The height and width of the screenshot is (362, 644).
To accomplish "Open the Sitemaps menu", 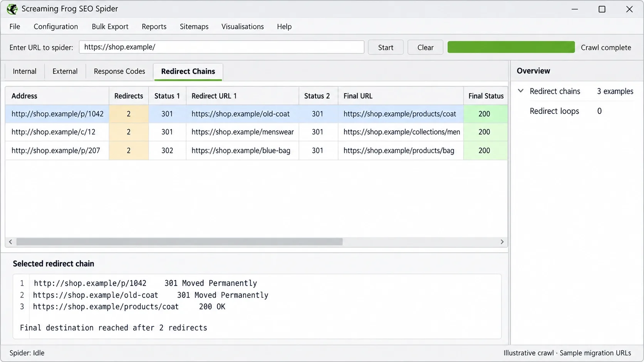I will click(194, 27).
